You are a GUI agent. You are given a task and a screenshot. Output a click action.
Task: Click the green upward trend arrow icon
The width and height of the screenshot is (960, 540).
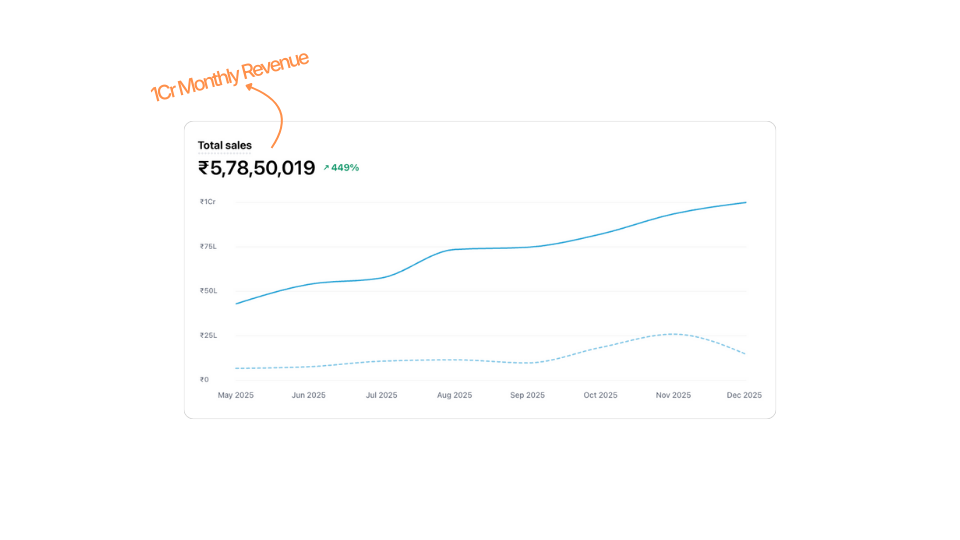click(x=326, y=168)
